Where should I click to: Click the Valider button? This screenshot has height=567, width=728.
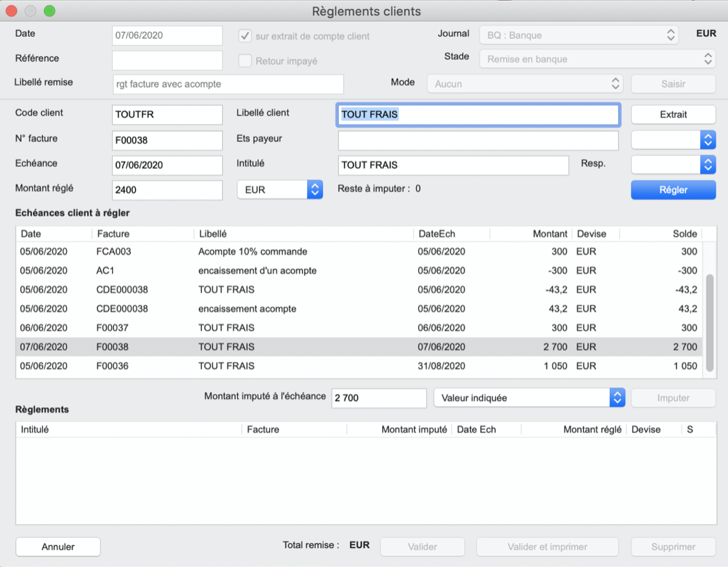tap(422, 547)
